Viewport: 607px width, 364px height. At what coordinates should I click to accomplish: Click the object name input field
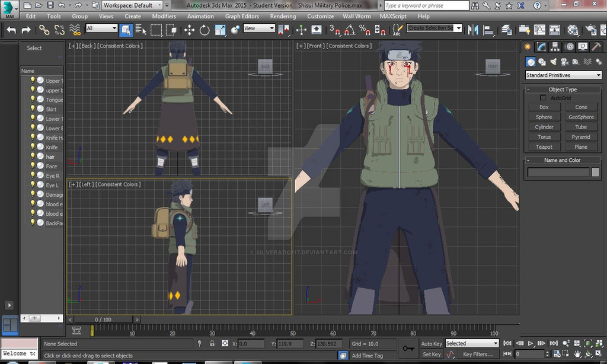click(x=558, y=172)
